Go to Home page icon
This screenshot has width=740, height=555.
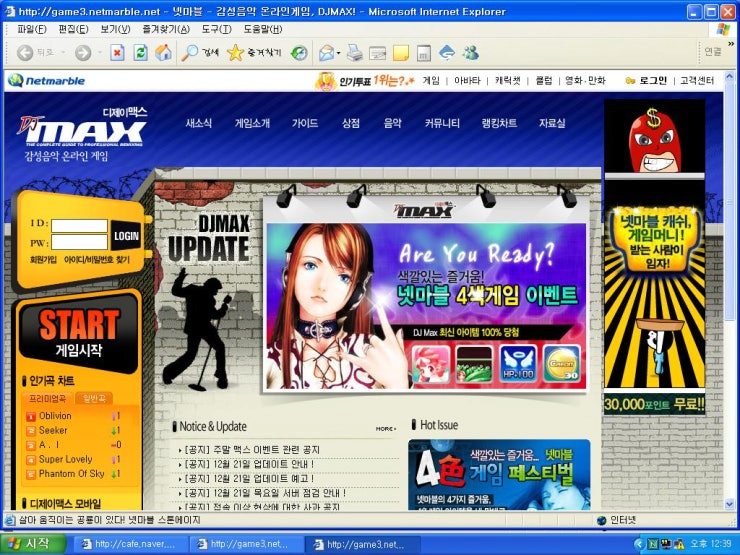tap(163, 52)
